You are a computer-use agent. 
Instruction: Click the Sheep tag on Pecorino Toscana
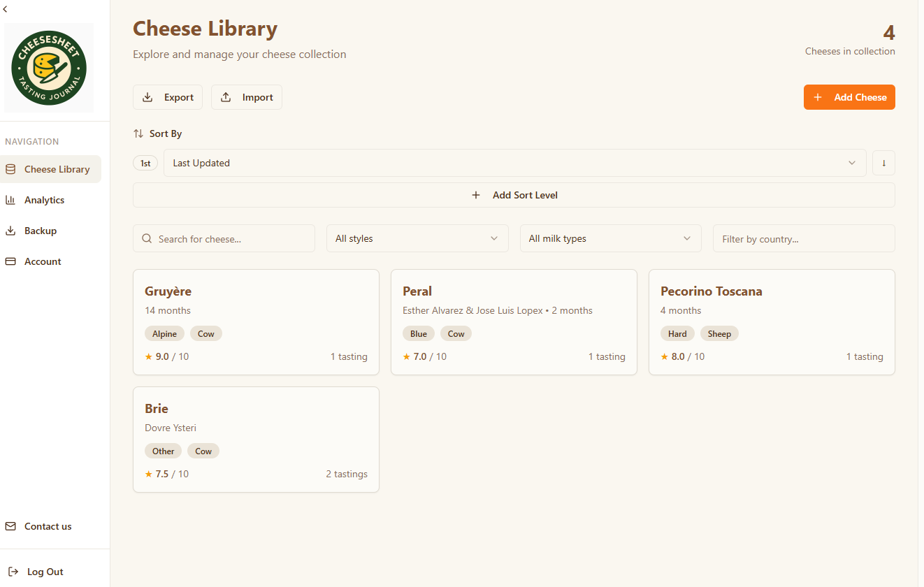[719, 333]
